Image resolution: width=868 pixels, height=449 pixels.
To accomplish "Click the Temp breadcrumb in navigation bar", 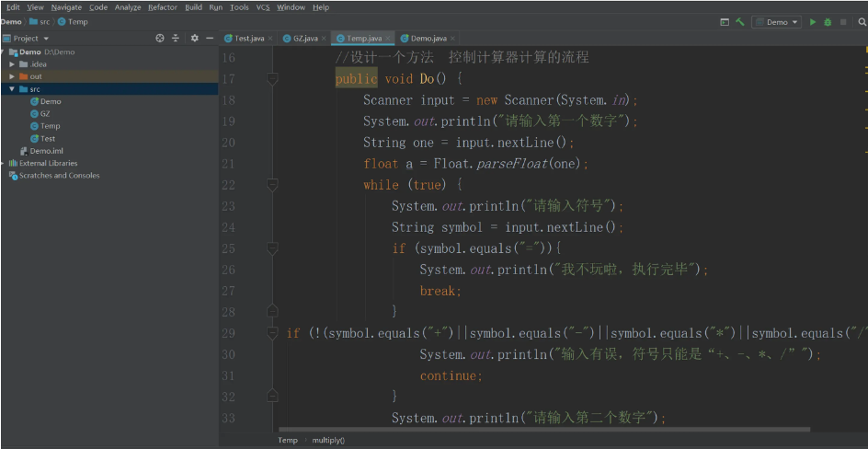I will coord(73,22).
